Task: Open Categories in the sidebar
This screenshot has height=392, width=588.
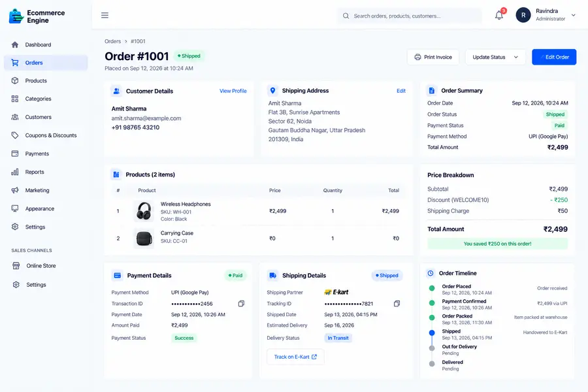Action: coord(46,99)
